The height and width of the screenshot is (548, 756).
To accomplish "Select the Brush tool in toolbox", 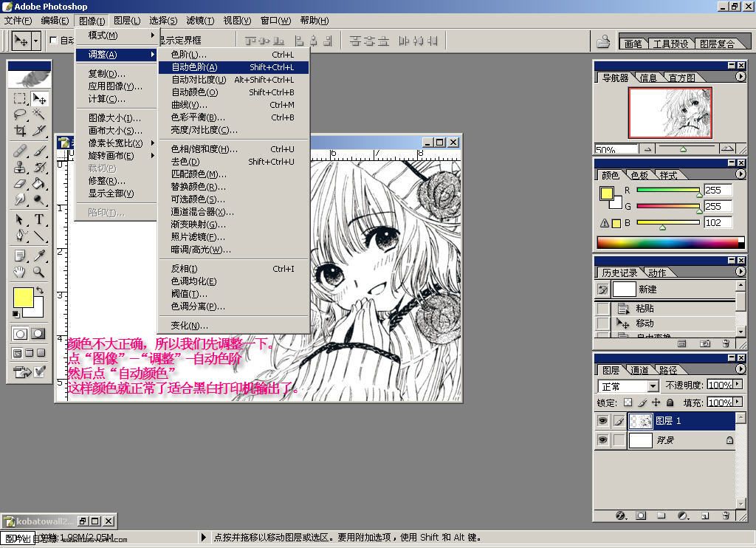I will pos(38,151).
